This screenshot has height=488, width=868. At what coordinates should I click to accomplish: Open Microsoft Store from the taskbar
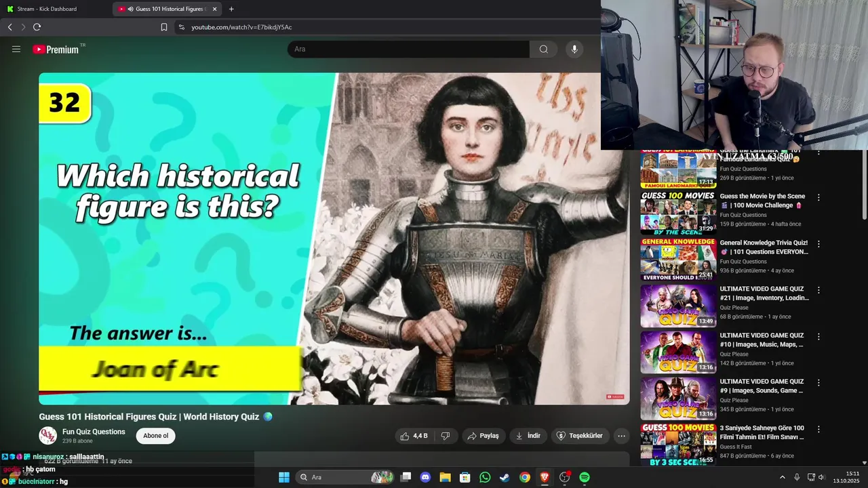click(x=465, y=477)
